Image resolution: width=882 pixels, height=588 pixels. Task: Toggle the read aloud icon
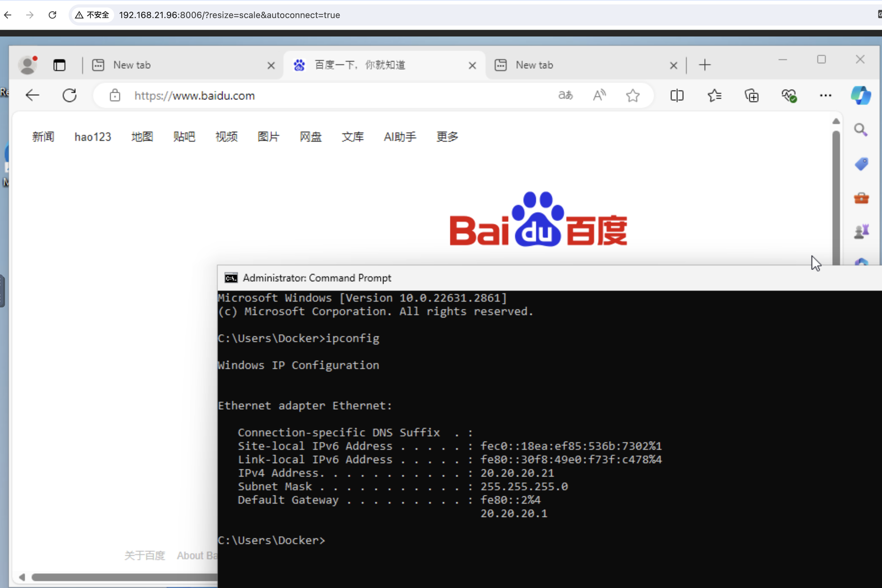599,95
